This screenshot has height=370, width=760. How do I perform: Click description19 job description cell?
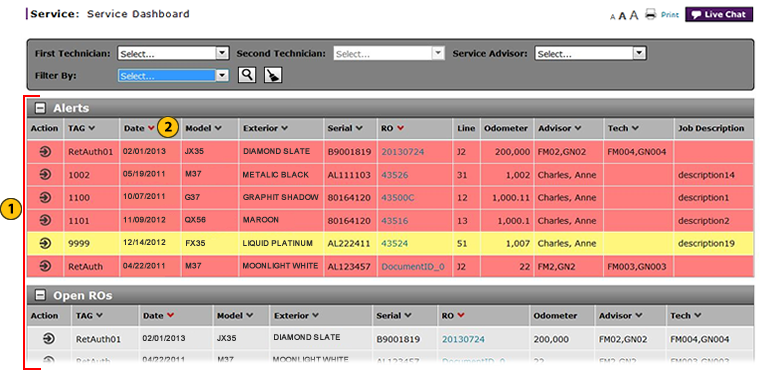click(707, 243)
